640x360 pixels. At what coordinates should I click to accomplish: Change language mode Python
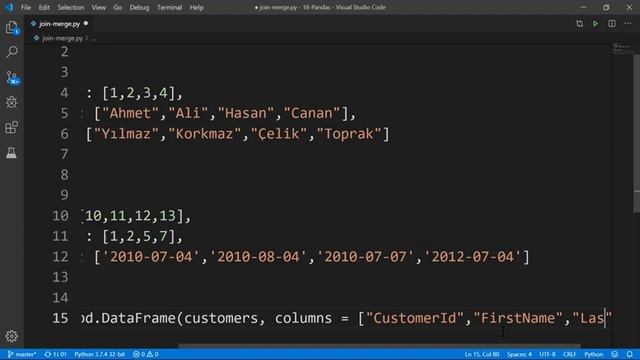(593, 354)
